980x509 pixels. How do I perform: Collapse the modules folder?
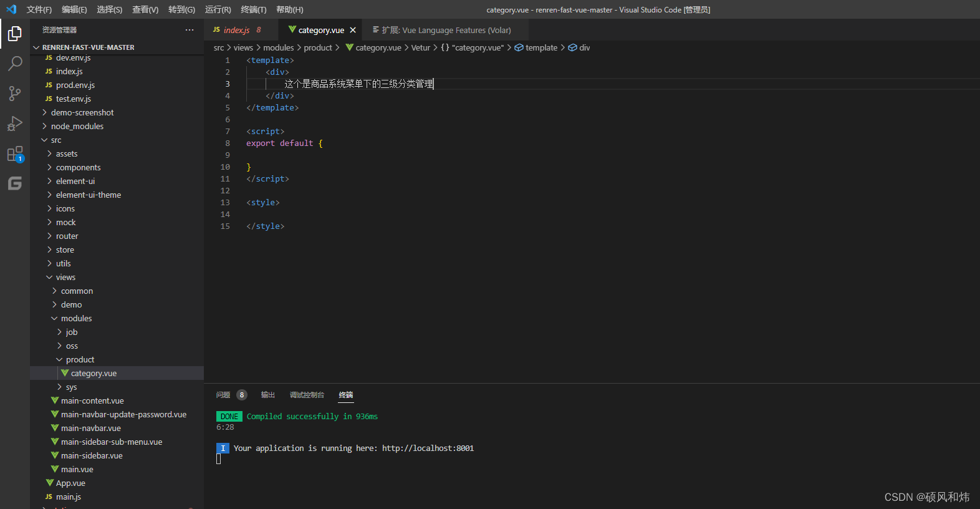tap(117, 318)
